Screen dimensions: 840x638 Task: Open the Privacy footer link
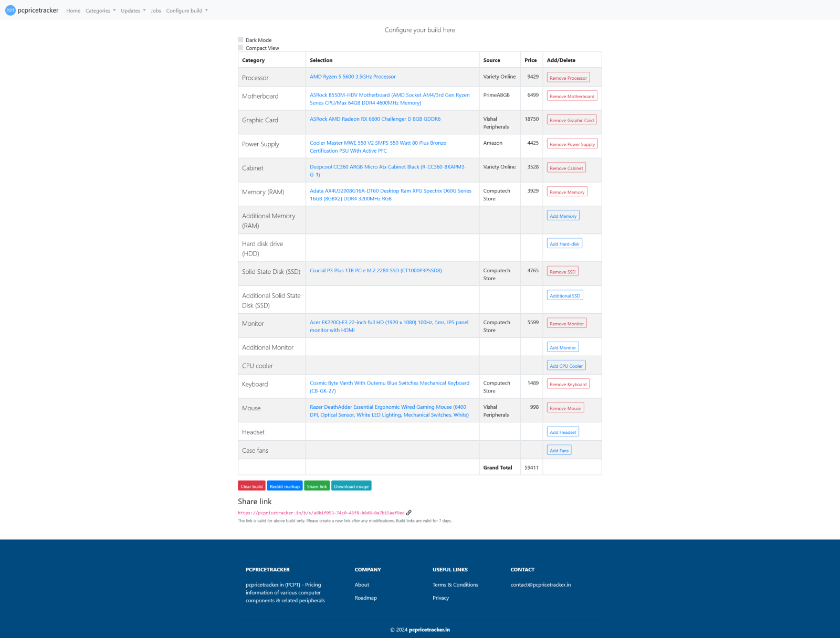(x=440, y=598)
